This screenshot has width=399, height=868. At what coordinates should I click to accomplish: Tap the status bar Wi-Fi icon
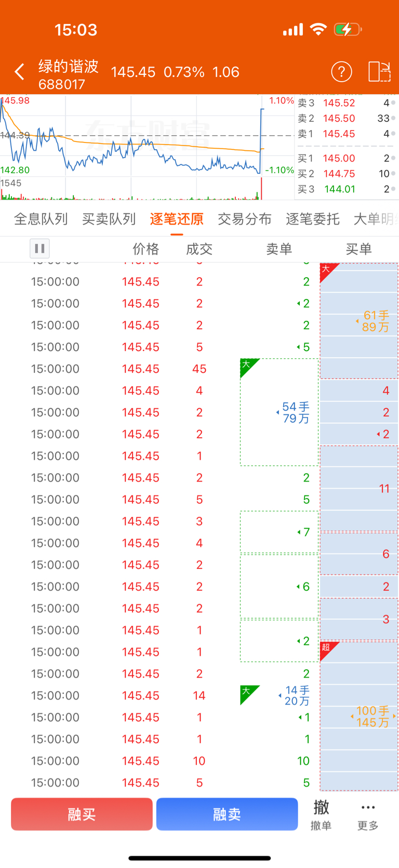(318, 29)
